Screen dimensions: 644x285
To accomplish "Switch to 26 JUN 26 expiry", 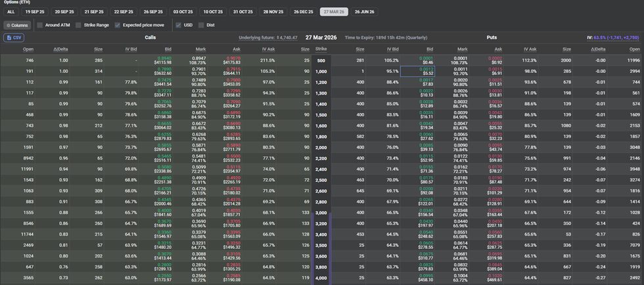I will click(365, 12).
